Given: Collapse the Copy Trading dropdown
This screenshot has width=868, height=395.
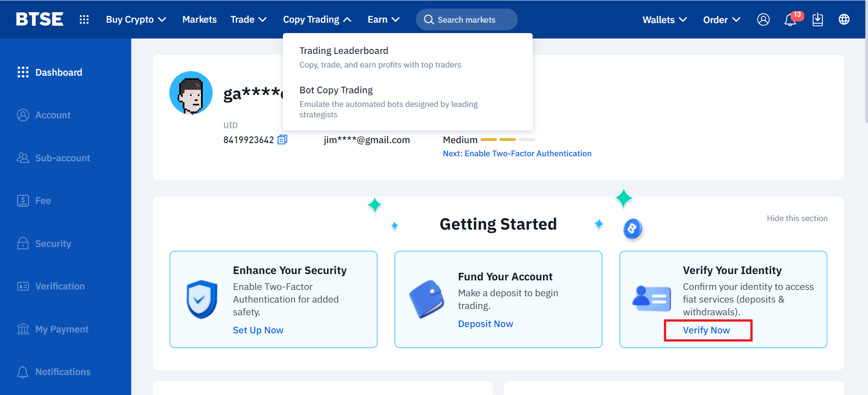Looking at the screenshot, I should pyautogui.click(x=317, y=19).
